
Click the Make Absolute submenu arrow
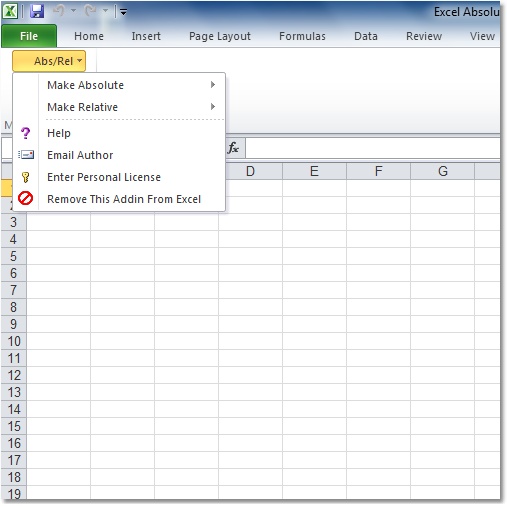pos(213,85)
